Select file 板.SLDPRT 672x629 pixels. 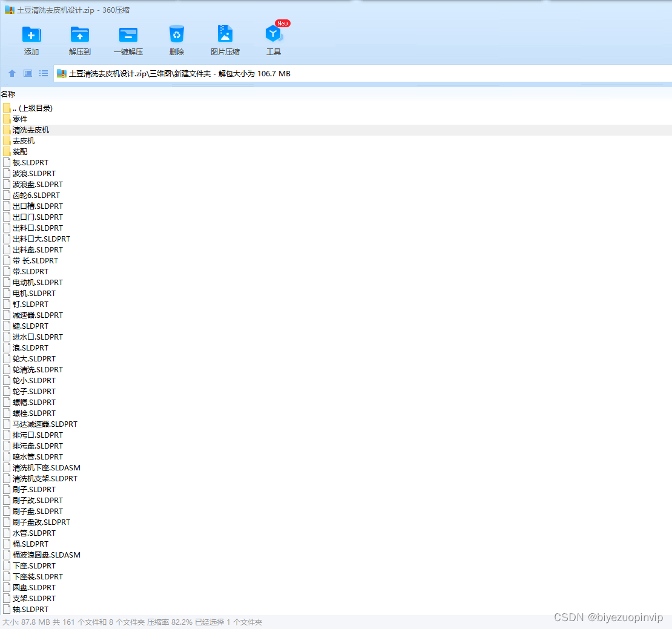[x=30, y=163]
